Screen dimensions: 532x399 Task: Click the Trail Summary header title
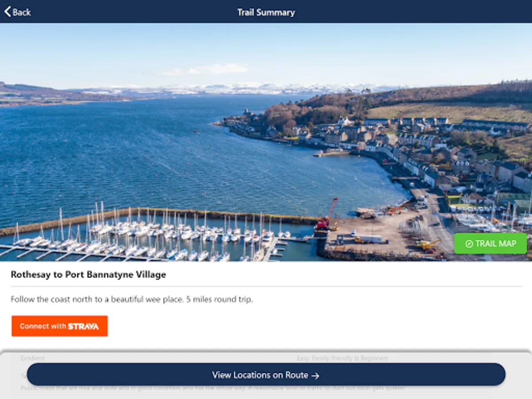266,12
